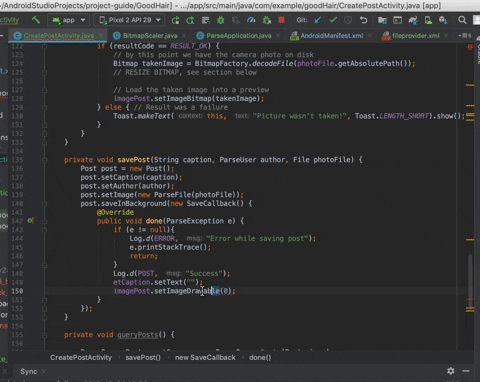
Task: Click 'LENGTH_SHORT' in the Toast line
Action: 404,116
